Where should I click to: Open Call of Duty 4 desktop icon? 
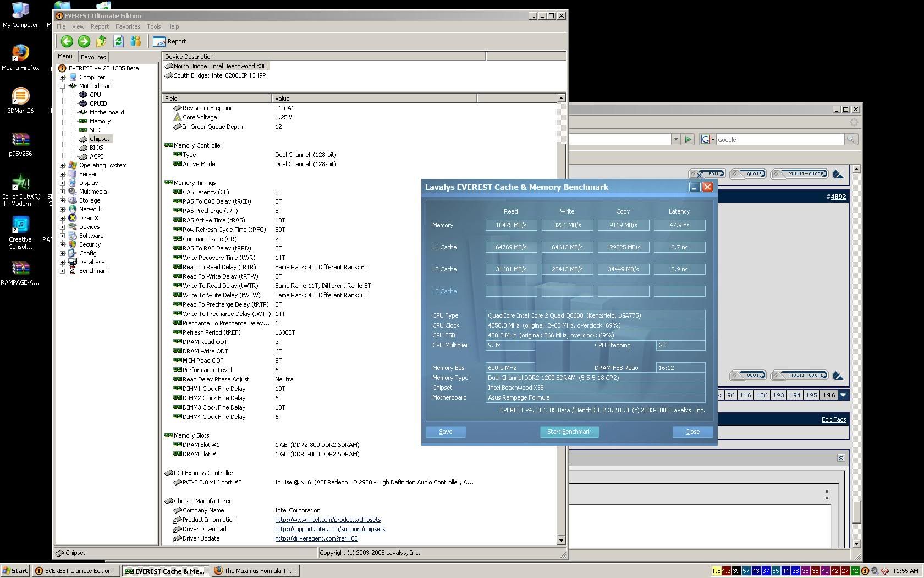click(x=20, y=190)
